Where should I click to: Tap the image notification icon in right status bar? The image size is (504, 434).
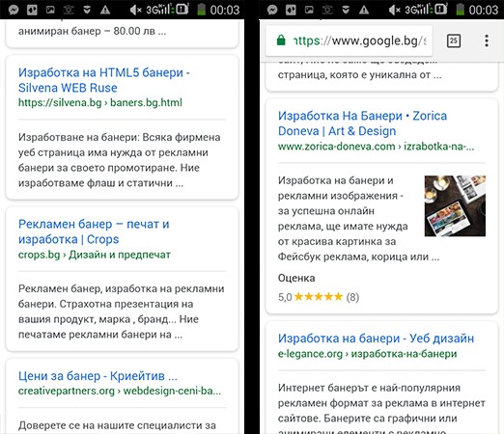[x=309, y=10]
